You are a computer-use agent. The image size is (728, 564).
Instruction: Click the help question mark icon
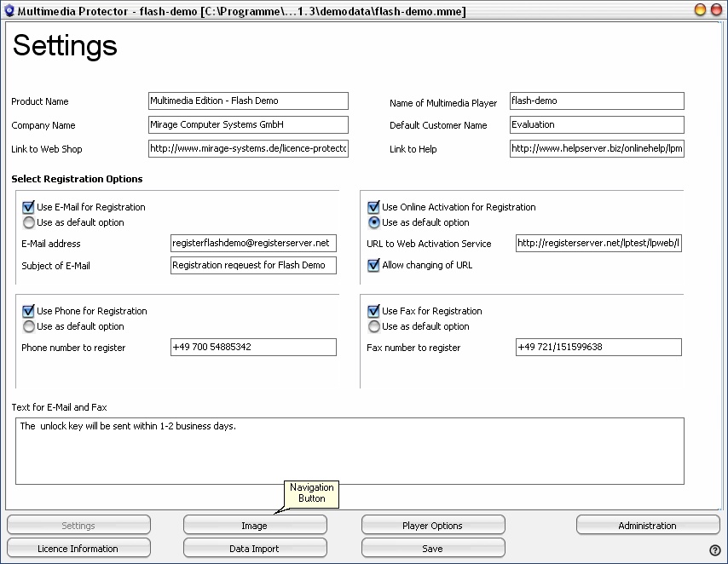coord(715,550)
